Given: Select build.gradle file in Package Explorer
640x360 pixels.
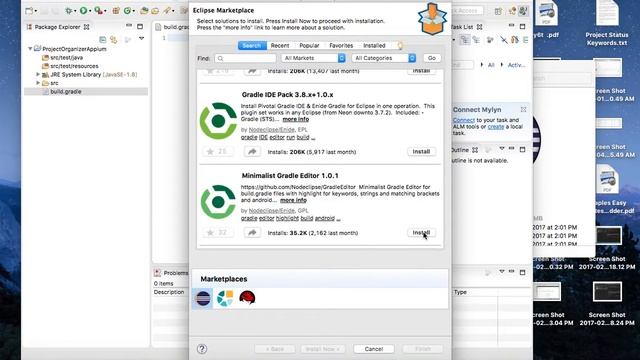Looking at the screenshot, I should (66, 91).
